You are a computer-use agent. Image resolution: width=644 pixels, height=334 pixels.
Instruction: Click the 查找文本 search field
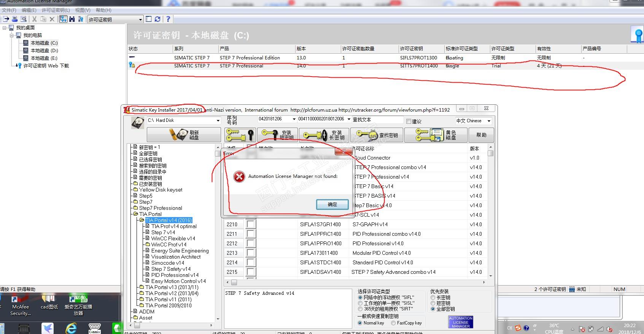(x=377, y=120)
